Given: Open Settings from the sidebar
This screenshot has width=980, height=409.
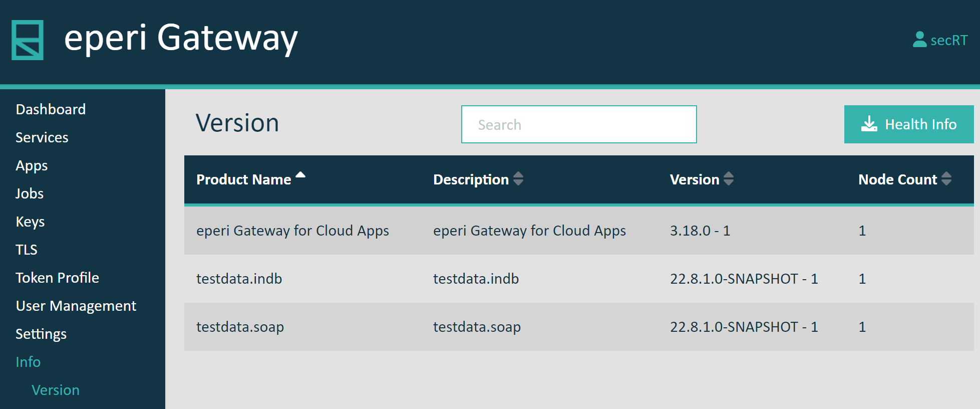Looking at the screenshot, I should click(x=41, y=334).
